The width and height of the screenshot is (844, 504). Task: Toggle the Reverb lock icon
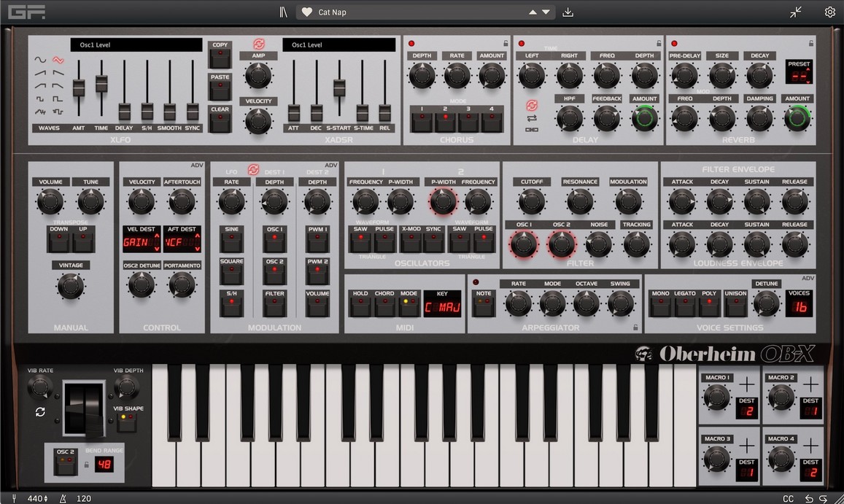pos(811,43)
